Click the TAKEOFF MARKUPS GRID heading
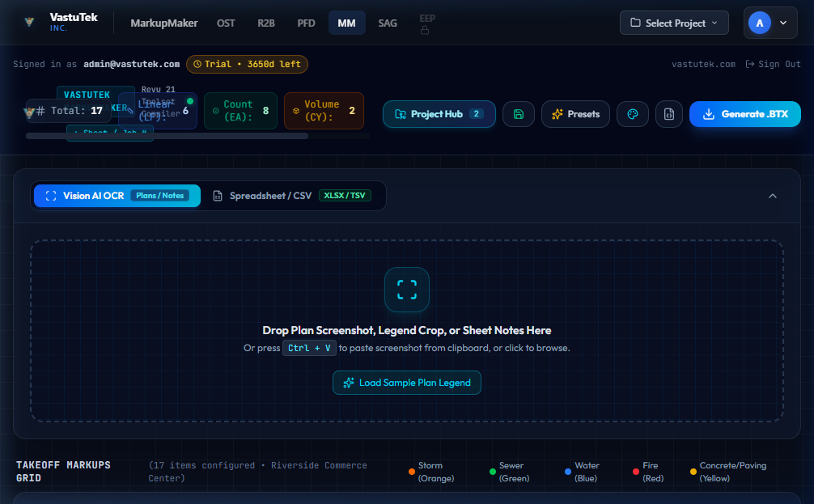The image size is (814, 504). [x=63, y=472]
